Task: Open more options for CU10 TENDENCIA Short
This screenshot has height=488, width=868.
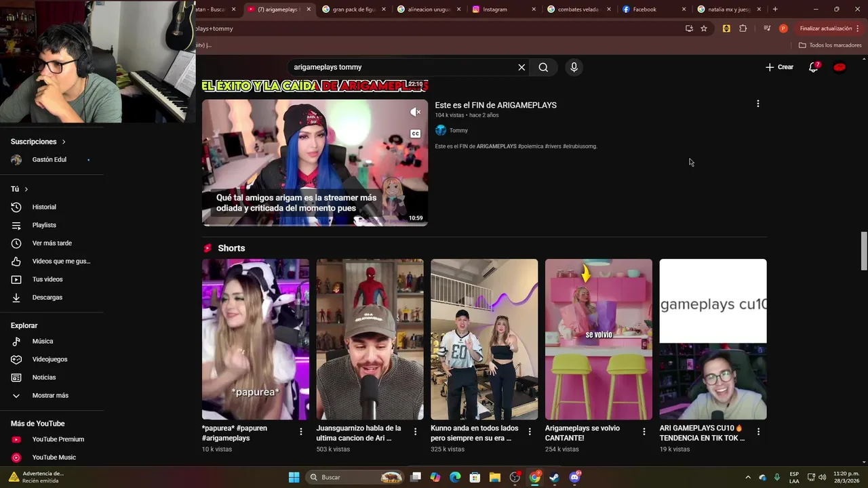Action: coord(758,431)
